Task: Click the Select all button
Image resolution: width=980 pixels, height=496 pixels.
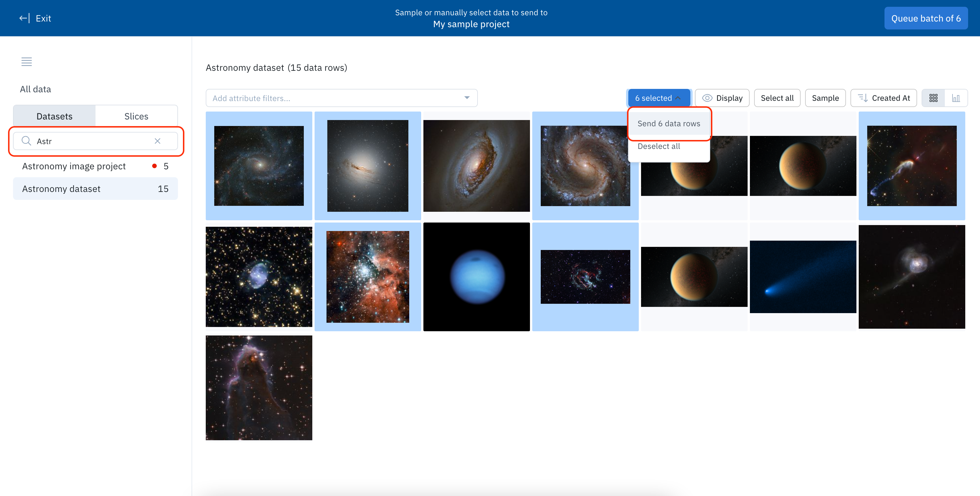Action: [x=777, y=98]
